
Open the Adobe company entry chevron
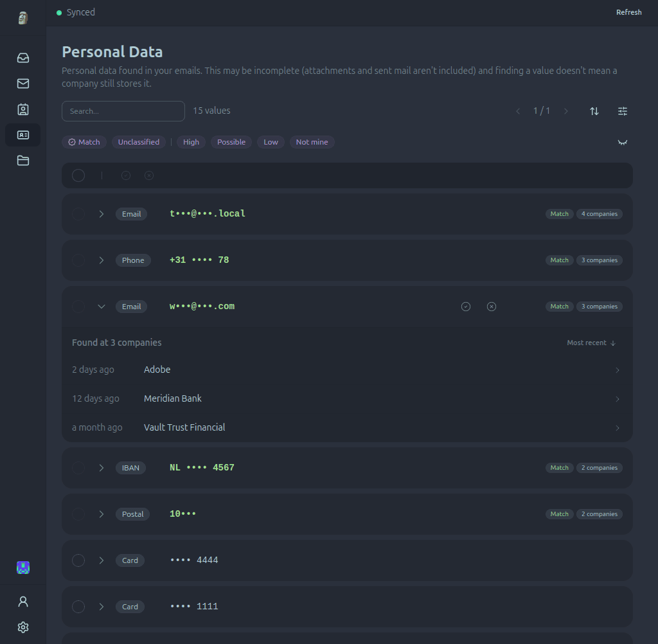(618, 370)
